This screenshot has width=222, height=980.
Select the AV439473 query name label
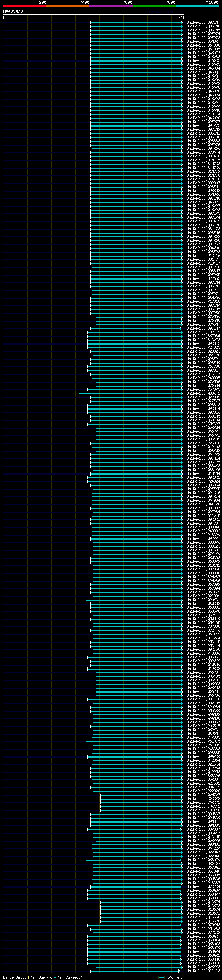pos(13,11)
